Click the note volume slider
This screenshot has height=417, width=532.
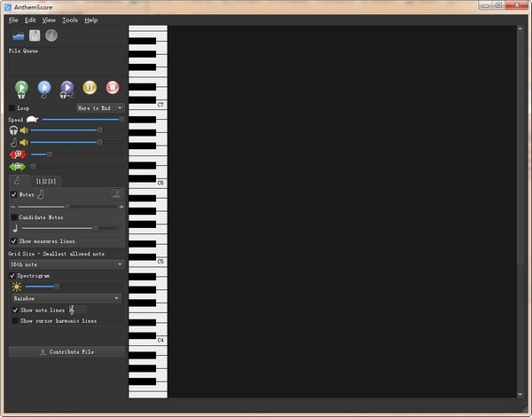click(x=77, y=142)
